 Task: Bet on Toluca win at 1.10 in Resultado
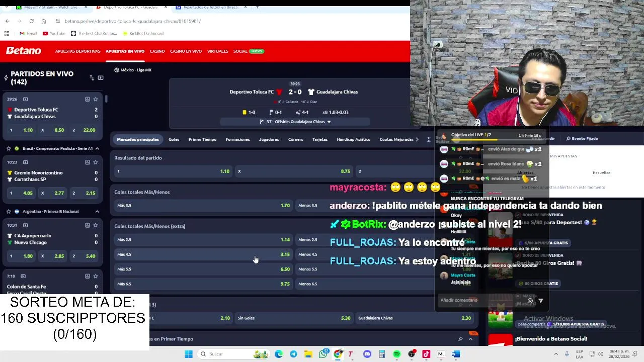tap(173, 171)
